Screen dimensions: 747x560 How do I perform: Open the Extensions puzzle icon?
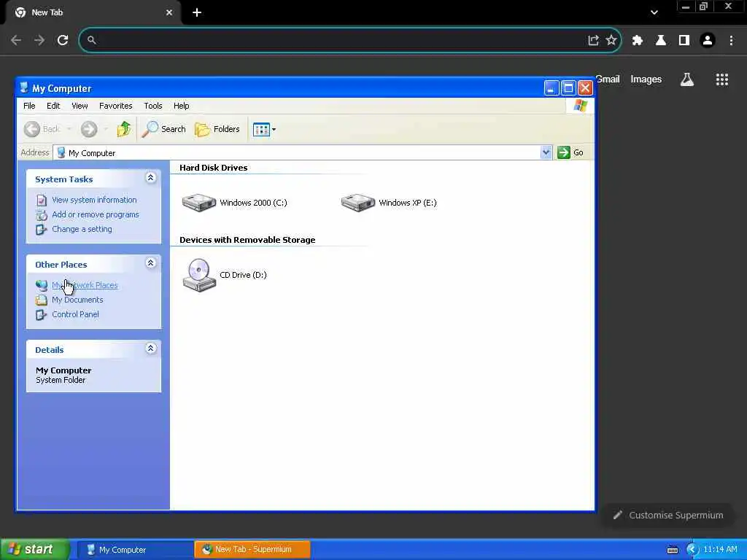click(638, 40)
